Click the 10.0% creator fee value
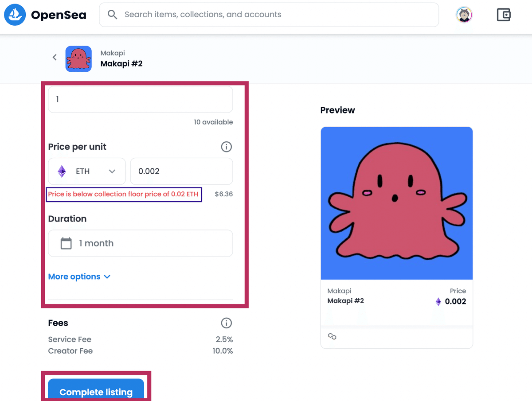 223,351
